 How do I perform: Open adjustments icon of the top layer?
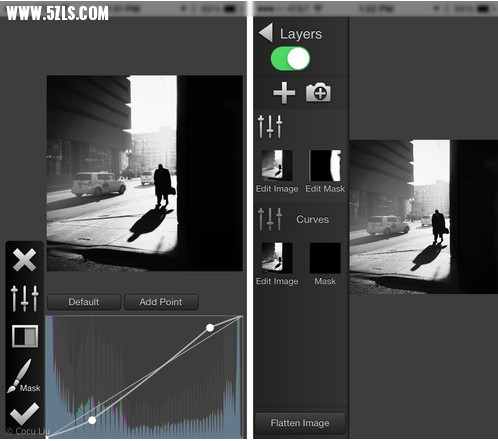coord(270,127)
